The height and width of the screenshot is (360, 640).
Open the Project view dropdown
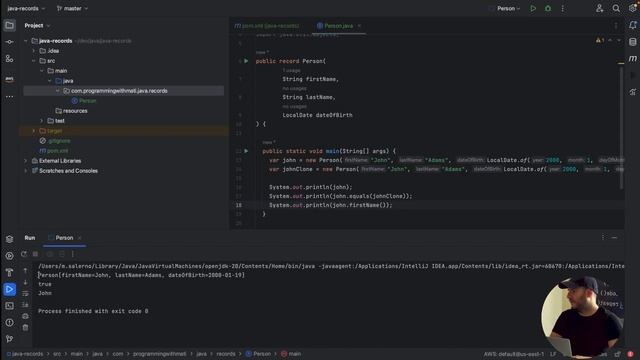37,25
